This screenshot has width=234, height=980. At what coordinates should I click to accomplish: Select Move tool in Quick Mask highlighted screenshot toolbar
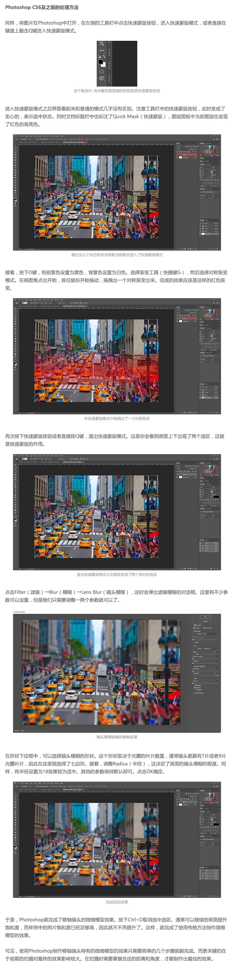(x=16, y=145)
